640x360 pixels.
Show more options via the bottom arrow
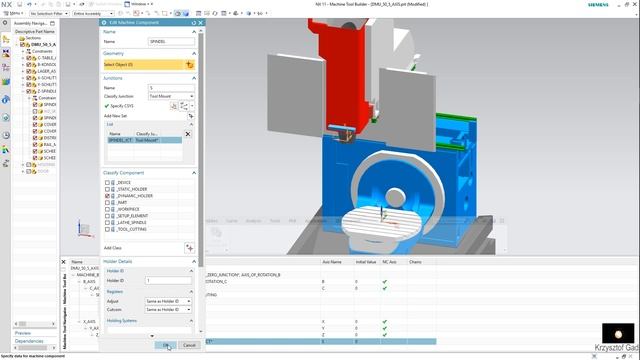(x=152, y=336)
